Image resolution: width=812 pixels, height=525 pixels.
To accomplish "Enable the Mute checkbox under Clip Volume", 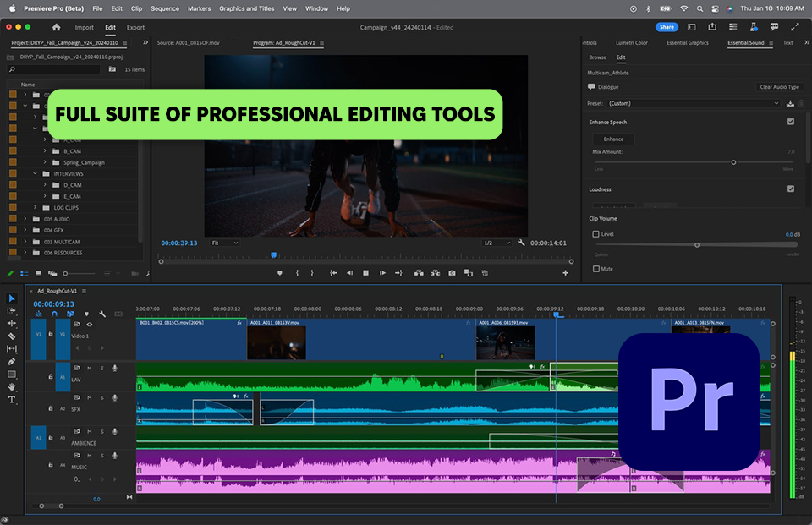I will click(x=596, y=269).
